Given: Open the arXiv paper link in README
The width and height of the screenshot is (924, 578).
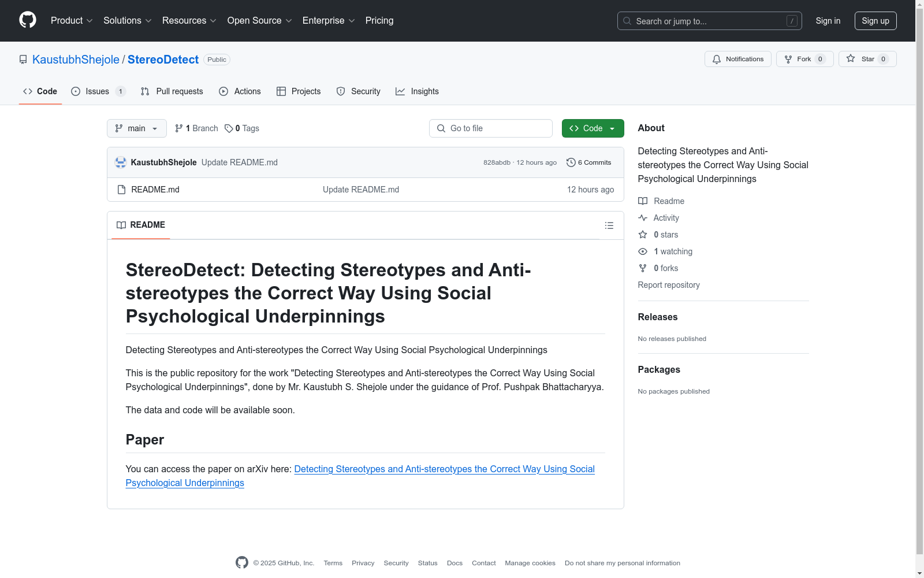Looking at the screenshot, I should [x=444, y=469].
